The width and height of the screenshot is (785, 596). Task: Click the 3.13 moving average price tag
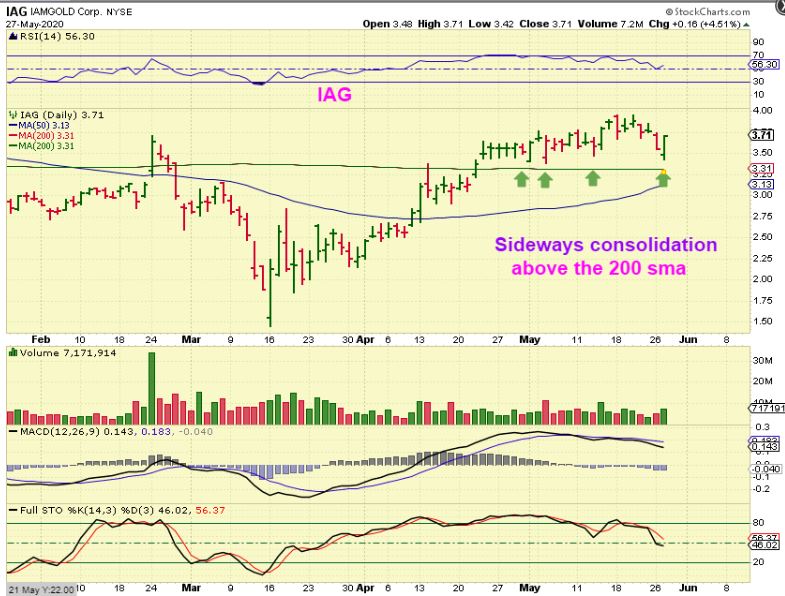pos(761,184)
